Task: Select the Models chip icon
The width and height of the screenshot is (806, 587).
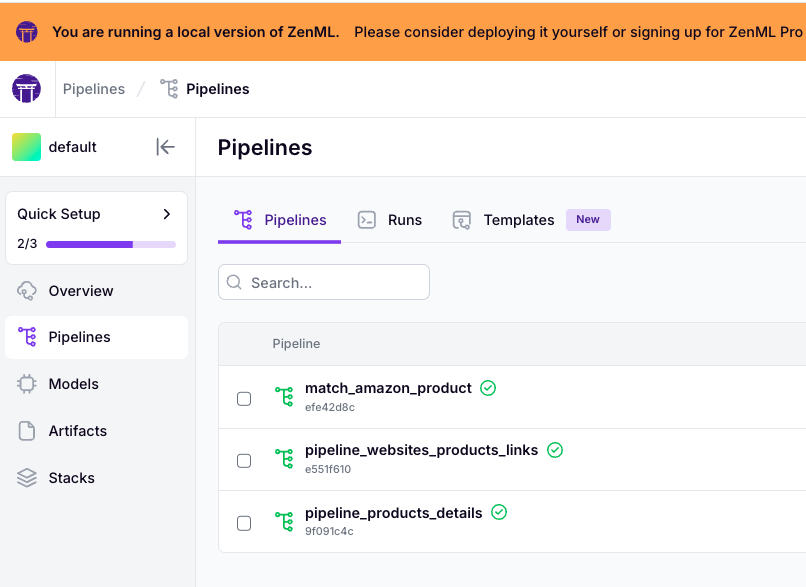Action: pyautogui.click(x=27, y=384)
